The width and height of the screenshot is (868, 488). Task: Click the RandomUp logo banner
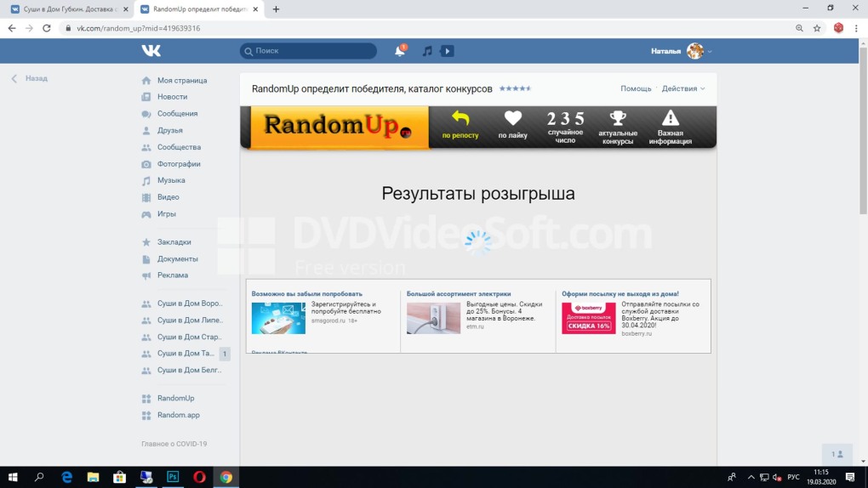coord(340,127)
